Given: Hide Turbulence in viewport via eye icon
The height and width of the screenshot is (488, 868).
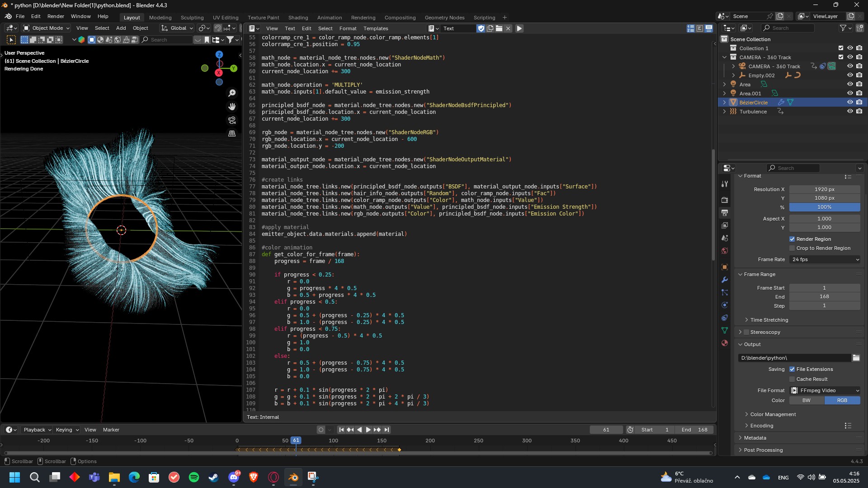Looking at the screenshot, I should click(x=850, y=112).
